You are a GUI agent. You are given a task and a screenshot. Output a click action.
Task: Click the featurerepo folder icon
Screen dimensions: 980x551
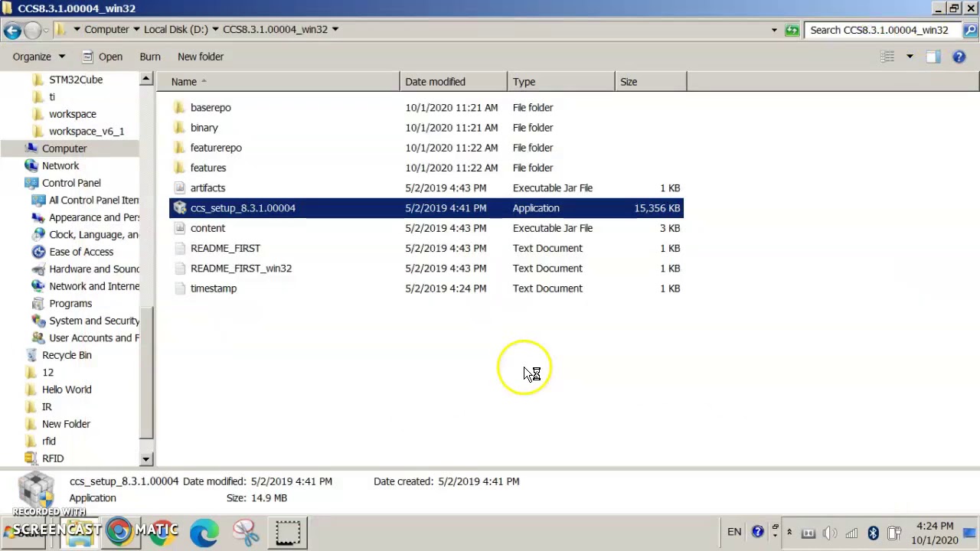[180, 148]
